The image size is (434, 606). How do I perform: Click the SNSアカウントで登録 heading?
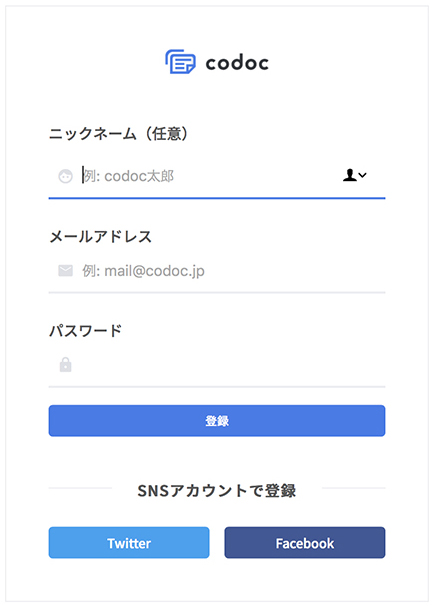click(217, 490)
